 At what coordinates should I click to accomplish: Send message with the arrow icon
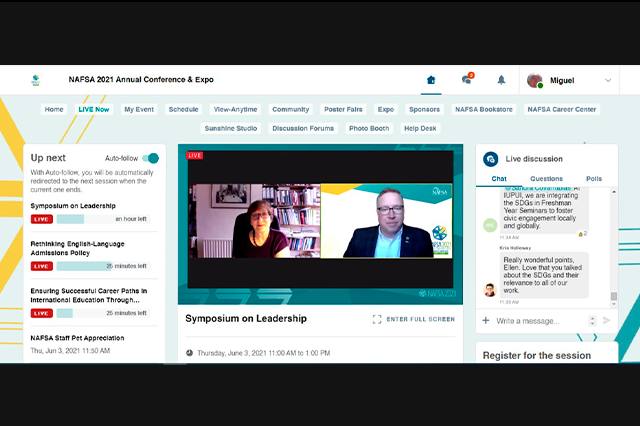[x=607, y=320]
